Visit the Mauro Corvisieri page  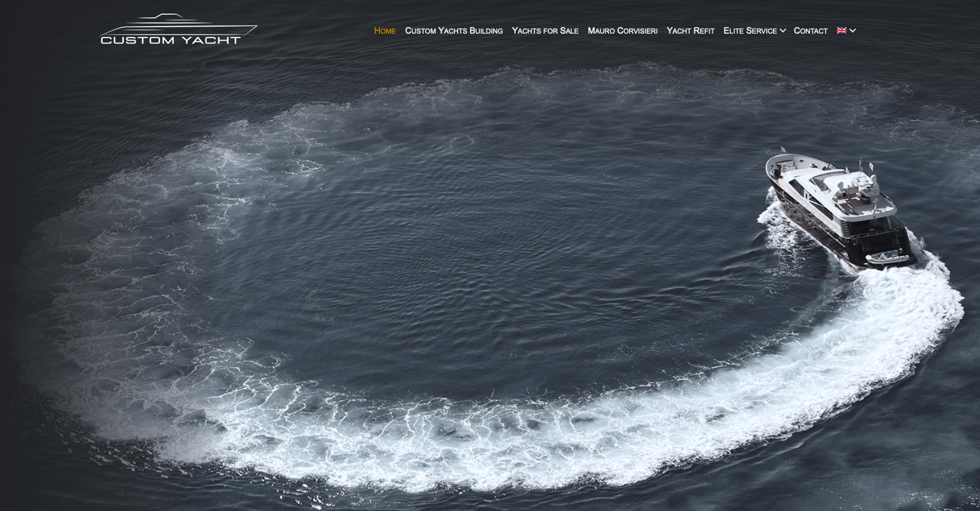(623, 30)
